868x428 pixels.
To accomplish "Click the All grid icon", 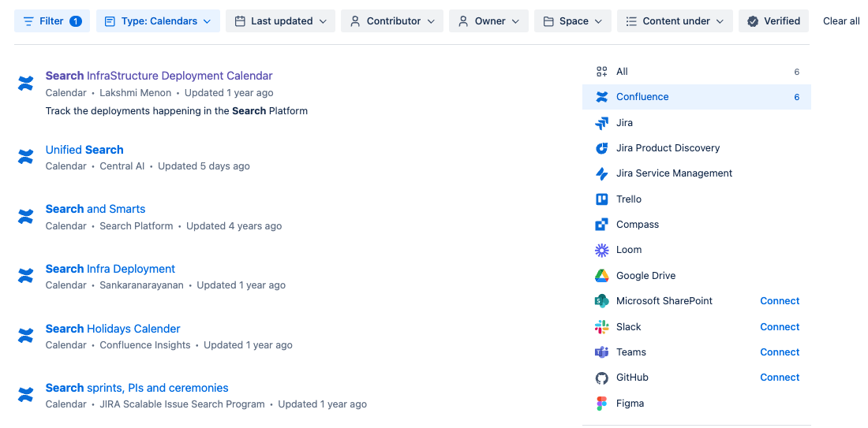I will coord(602,71).
